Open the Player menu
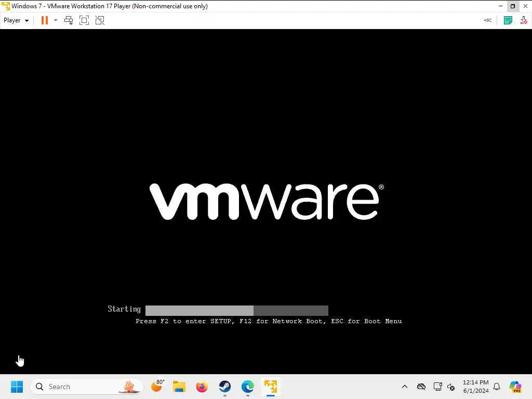The image size is (532, 399). point(16,20)
